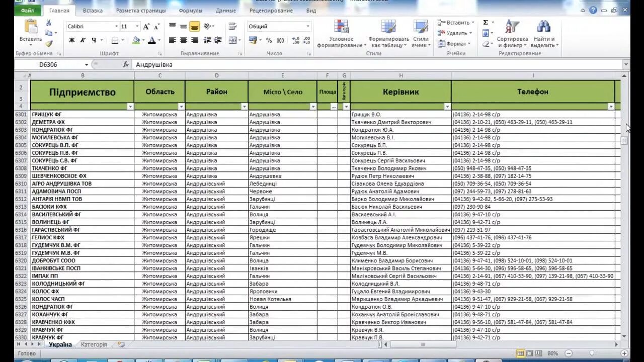Image resolution: width=644 pixels, height=362 pixels.
Task: Open Стили ячеек gallery
Action: pyautogui.click(x=421, y=34)
